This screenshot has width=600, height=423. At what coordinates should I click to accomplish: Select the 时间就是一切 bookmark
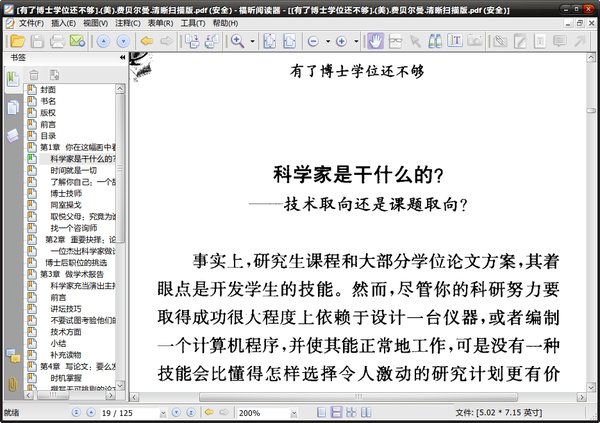click(x=73, y=170)
